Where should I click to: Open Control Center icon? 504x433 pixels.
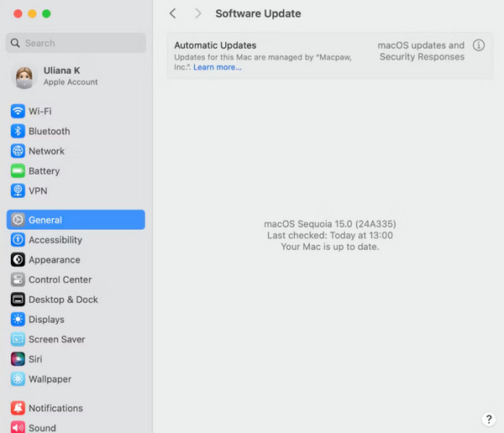point(18,279)
